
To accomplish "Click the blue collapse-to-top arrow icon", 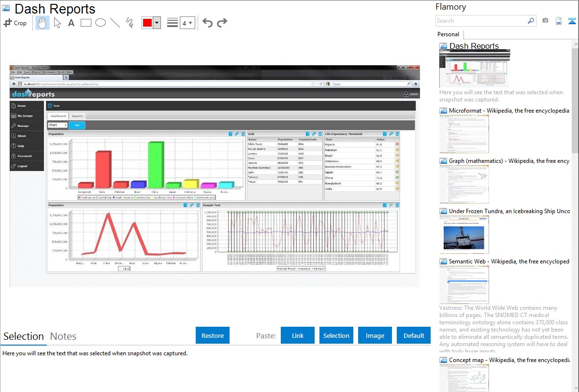I will tap(572, 21).
